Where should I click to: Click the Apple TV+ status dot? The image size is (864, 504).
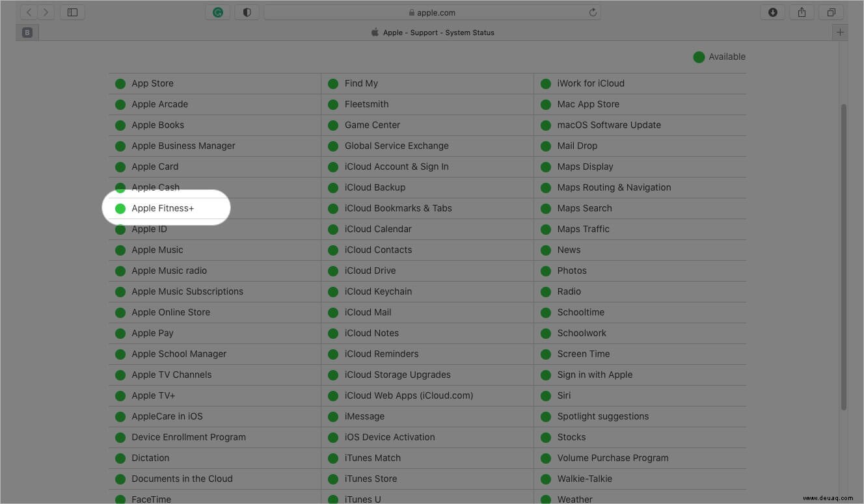pyautogui.click(x=120, y=395)
